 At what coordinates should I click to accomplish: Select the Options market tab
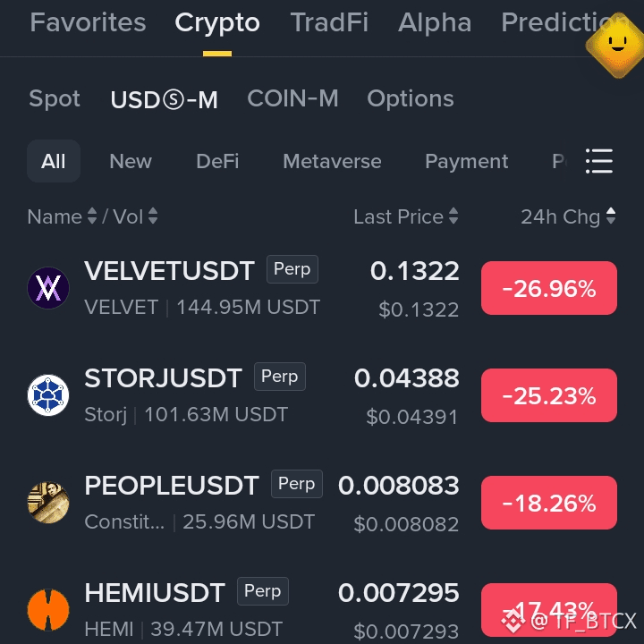tap(411, 98)
